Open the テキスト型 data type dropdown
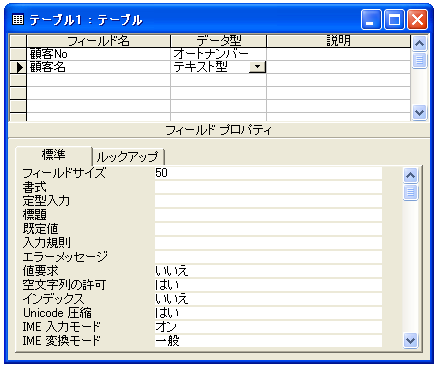The height and width of the screenshot is (368, 435). 257,67
